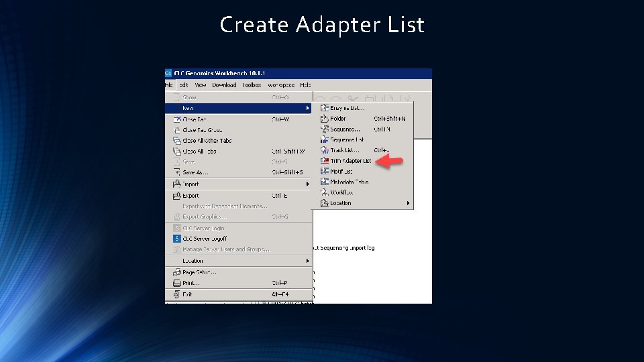
Task: Open the Help menu
Action: tap(305, 85)
